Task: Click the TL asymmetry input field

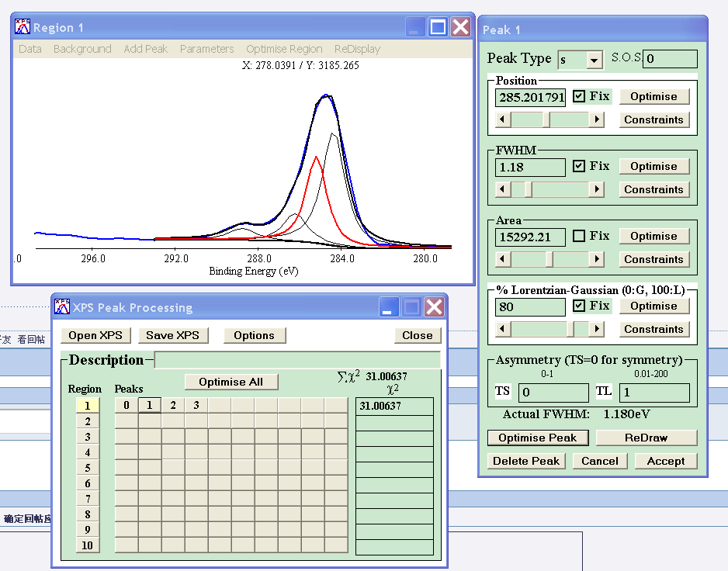Action: (654, 393)
